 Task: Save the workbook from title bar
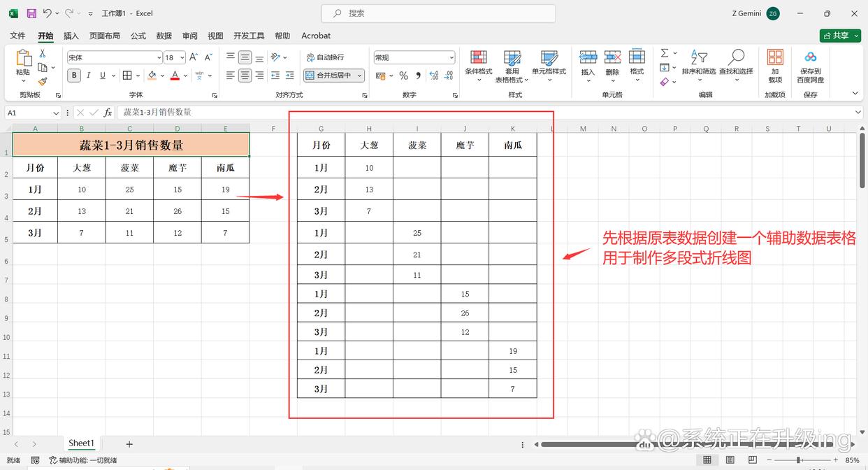pos(31,13)
